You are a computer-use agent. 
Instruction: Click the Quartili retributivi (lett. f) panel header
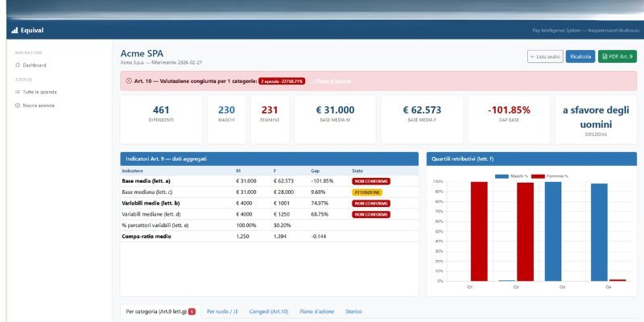[x=531, y=159]
